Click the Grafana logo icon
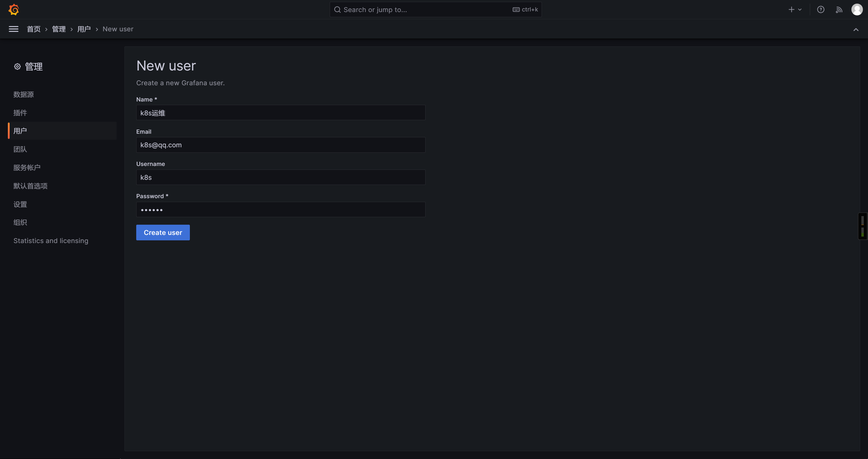 [14, 9]
